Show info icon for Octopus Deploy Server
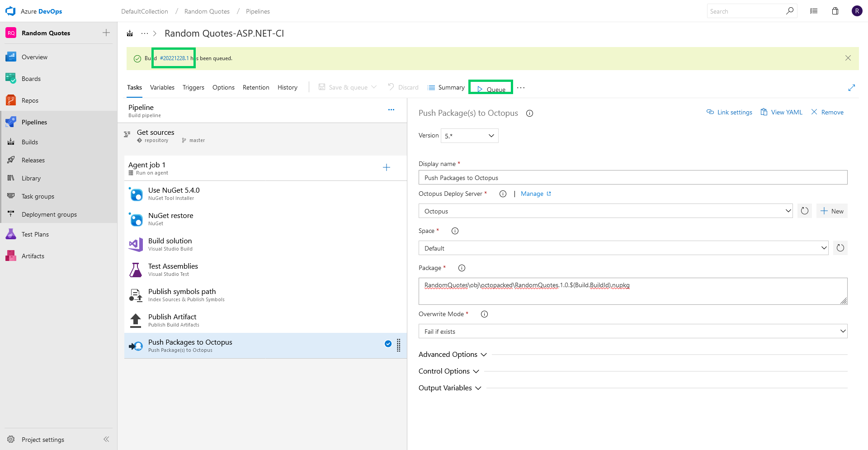The image size is (868, 450). coord(503,194)
